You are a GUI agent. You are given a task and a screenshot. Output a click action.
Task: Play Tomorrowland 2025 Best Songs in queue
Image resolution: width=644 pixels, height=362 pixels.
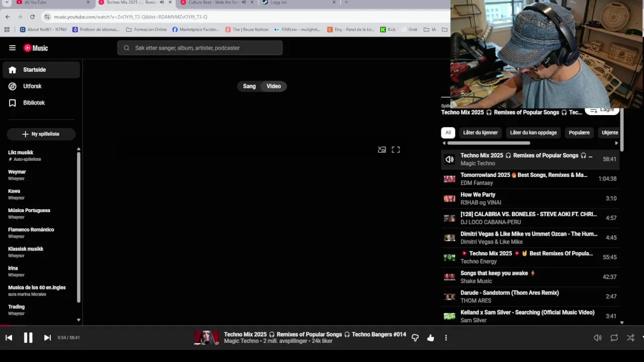tap(530, 179)
